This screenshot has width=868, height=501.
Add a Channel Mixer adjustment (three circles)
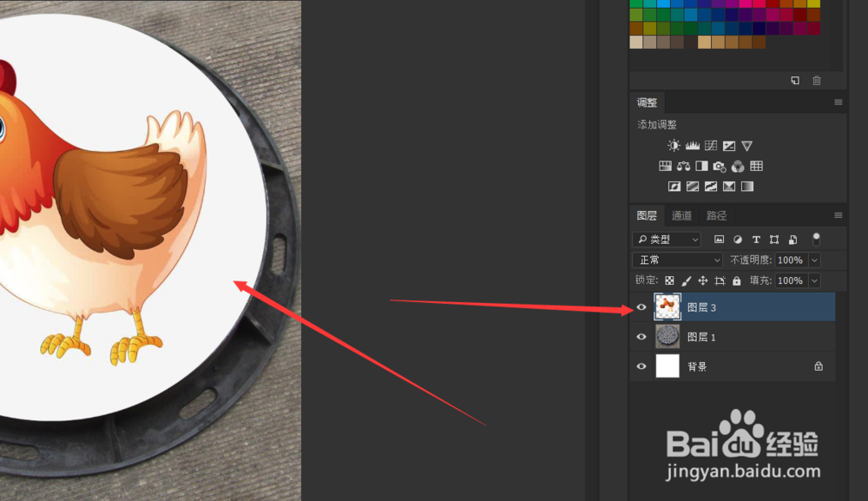tap(738, 166)
